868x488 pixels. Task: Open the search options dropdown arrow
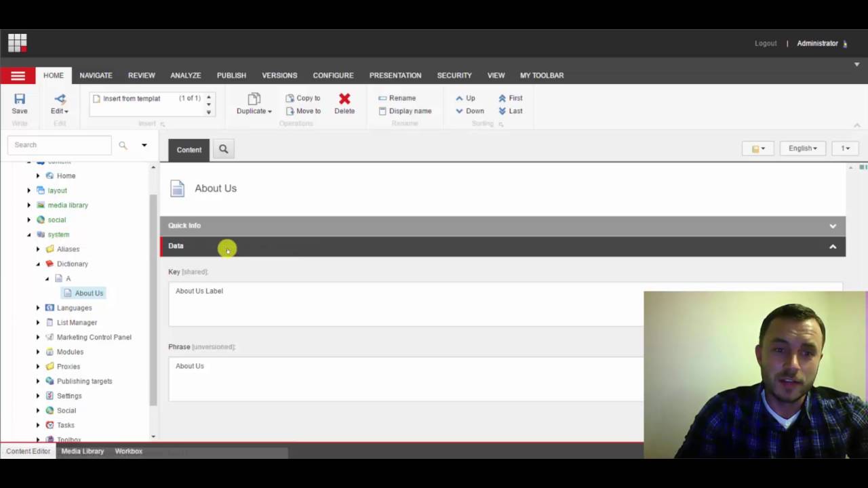pos(144,145)
